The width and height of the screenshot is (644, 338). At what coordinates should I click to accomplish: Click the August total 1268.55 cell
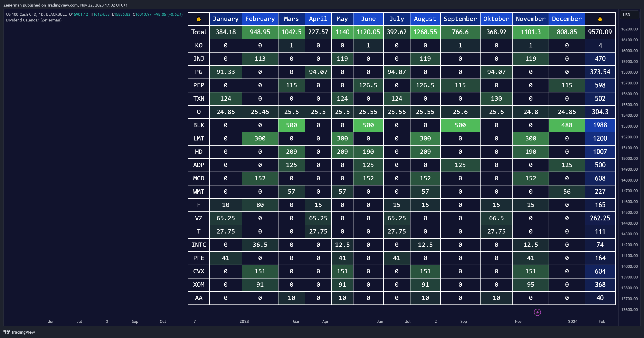tap(425, 32)
